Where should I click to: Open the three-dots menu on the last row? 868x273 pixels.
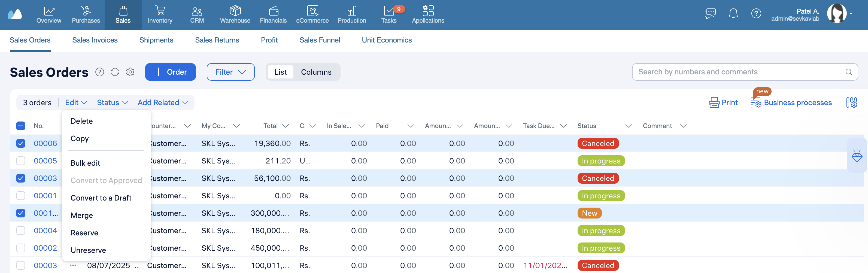point(73,266)
